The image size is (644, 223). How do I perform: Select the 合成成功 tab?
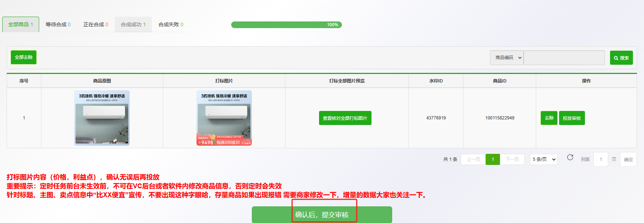[x=133, y=24]
